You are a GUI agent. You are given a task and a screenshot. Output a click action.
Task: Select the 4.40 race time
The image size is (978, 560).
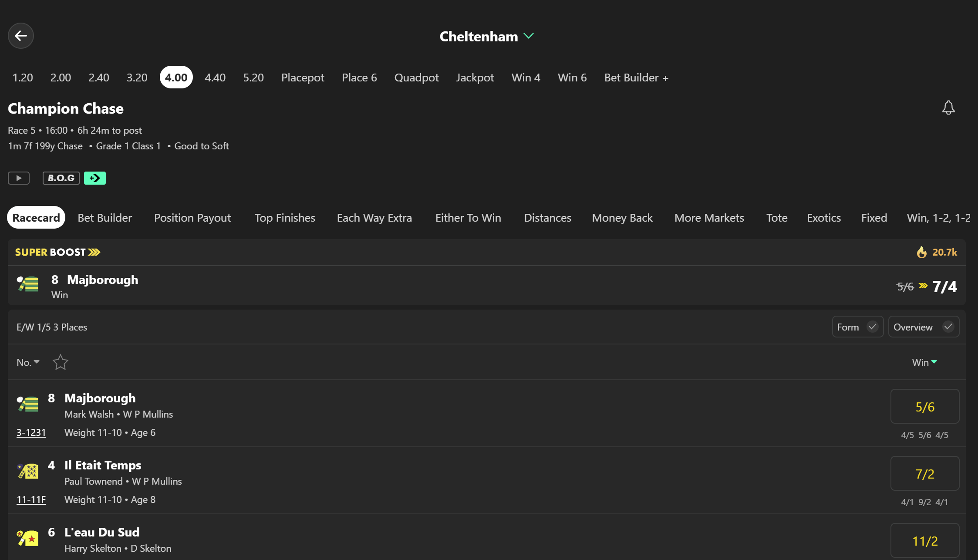tap(215, 78)
